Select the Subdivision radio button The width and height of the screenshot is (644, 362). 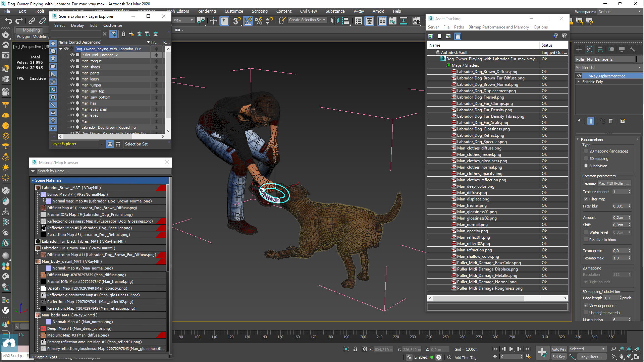pos(586,166)
